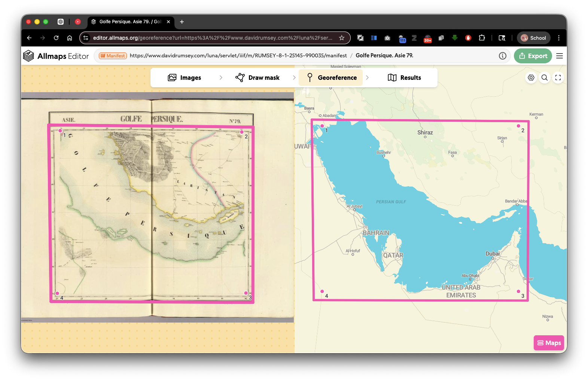The height and width of the screenshot is (381, 588).
Task: Reload the page
Action: coord(56,38)
